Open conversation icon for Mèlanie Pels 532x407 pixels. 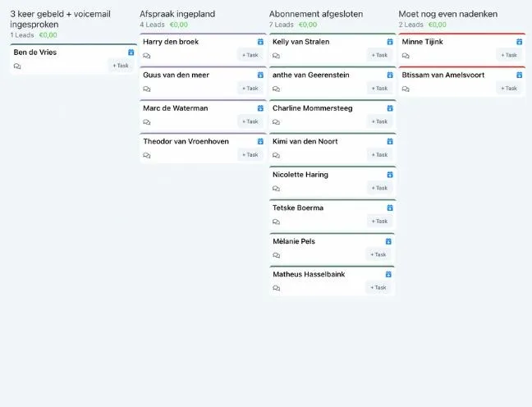click(x=277, y=255)
